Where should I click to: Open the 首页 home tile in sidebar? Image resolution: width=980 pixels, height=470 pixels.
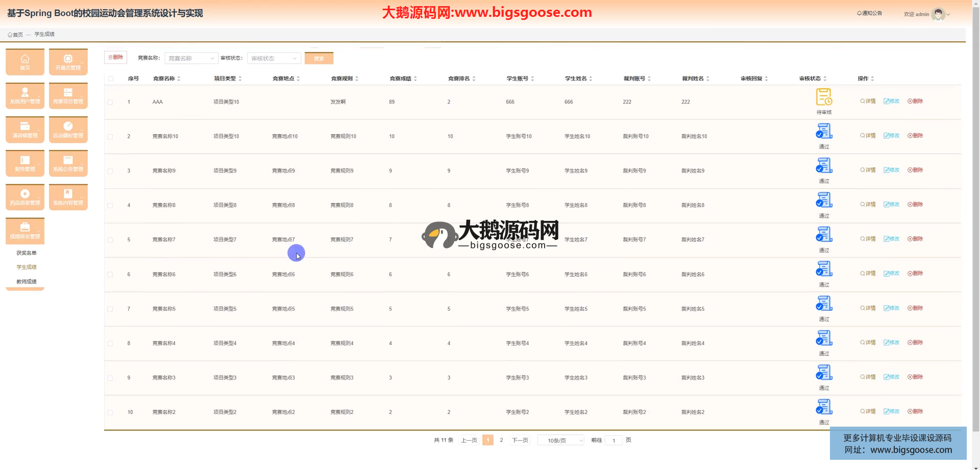[x=25, y=62]
